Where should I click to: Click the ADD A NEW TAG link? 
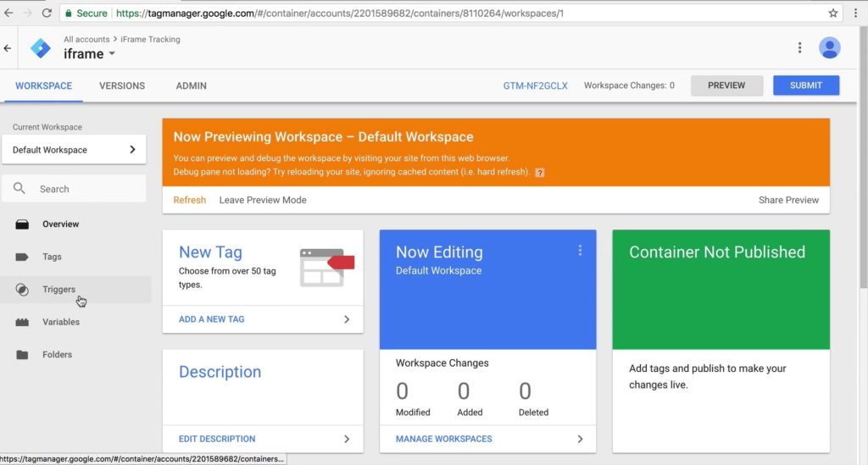211,319
